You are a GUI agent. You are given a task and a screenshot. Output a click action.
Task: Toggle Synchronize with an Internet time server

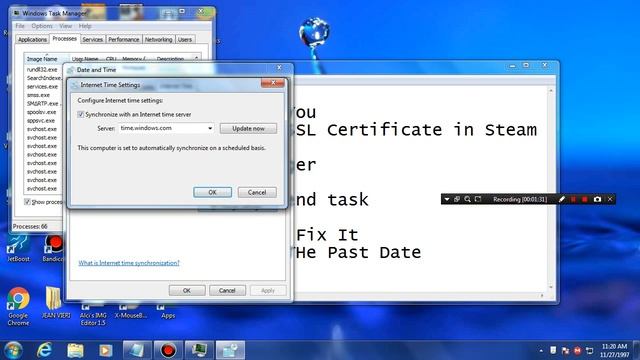[x=81, y=114]
